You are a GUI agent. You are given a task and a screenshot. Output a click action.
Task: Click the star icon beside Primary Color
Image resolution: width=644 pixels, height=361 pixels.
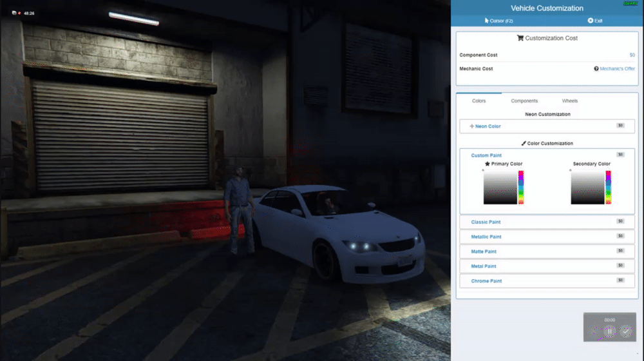point(488,164)
